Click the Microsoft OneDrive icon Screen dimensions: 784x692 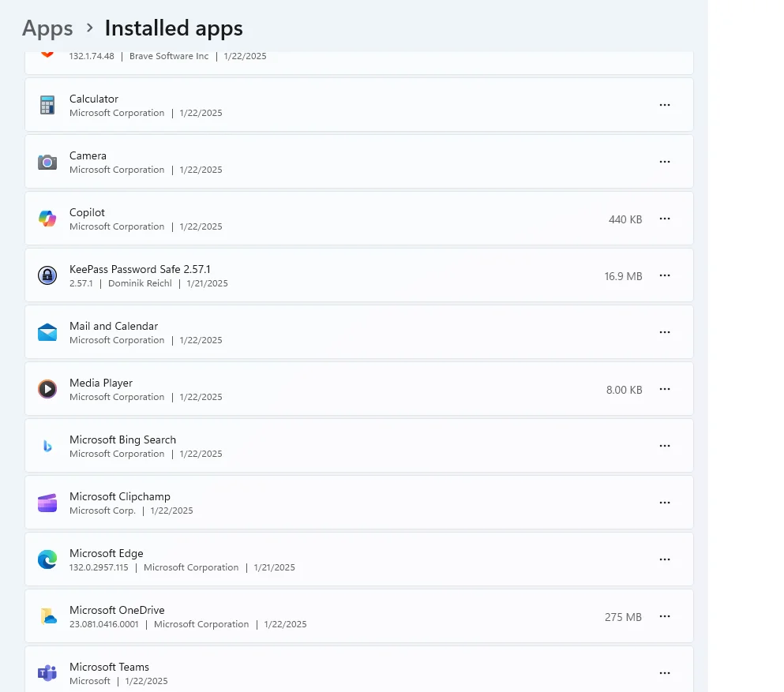[48, 616]
